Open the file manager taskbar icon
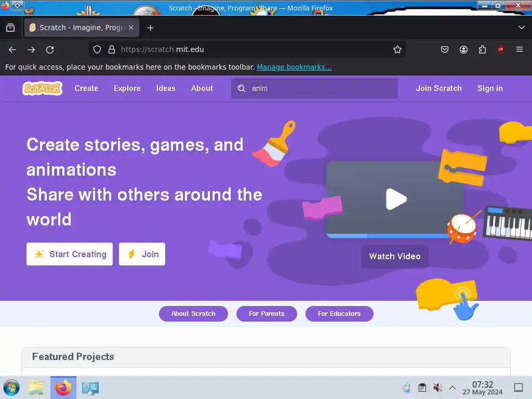This screenshot has width=532, height=399. point(36,388)
